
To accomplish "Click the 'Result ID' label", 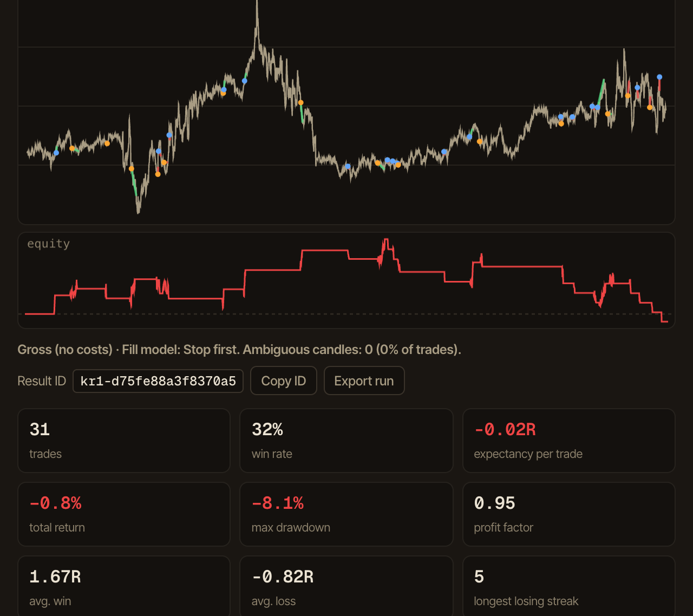I will (42, 381).
